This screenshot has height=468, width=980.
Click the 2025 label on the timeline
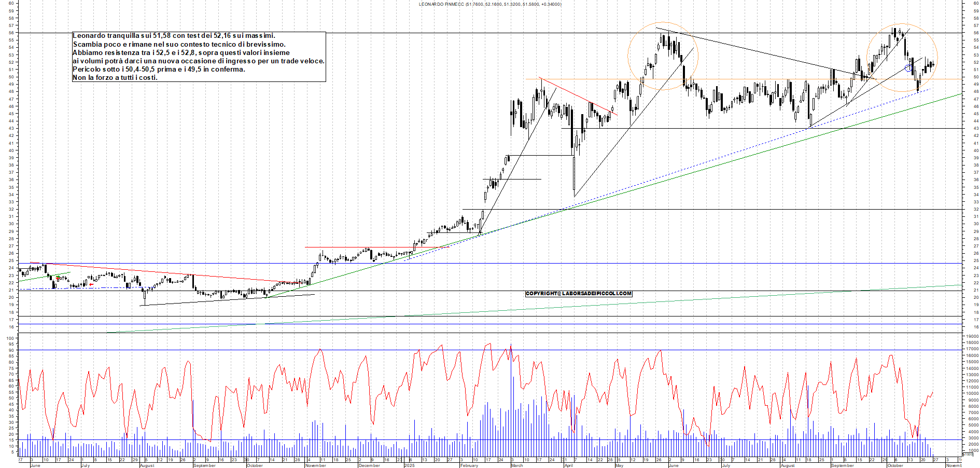click(x=409, y=465)
